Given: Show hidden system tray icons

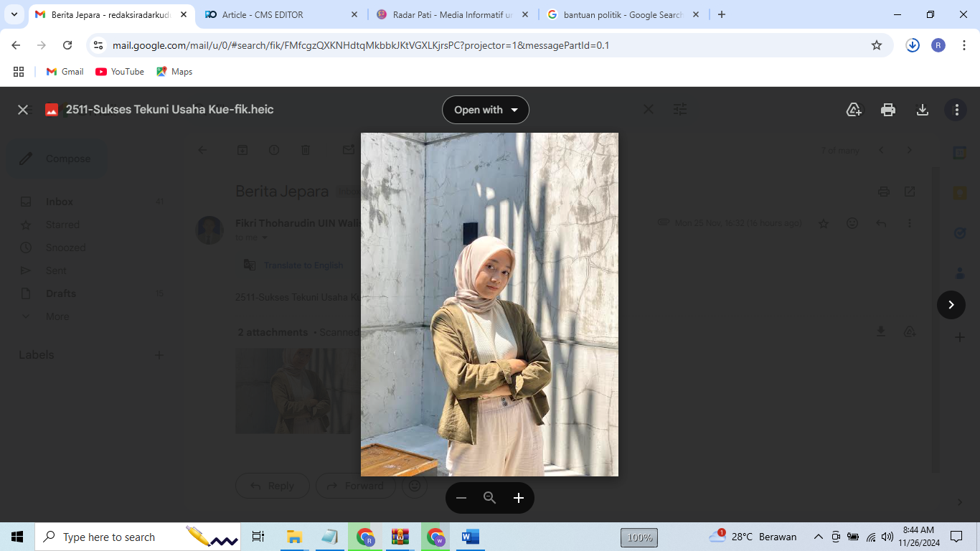Looking at the screenshot, I should [x=818, y=537].
